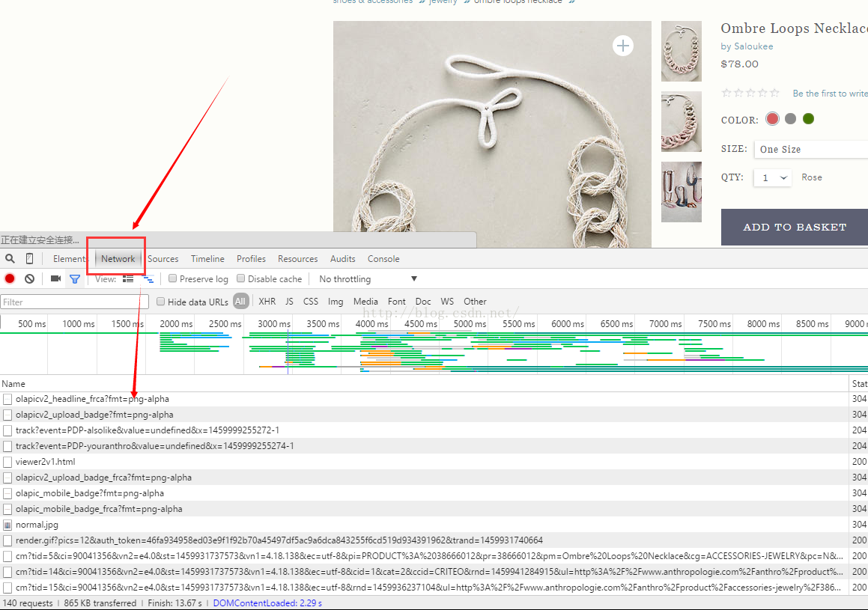The image size is (868, 610).
Task: Switch to large request rows view icon
Action: click(128, 278)
